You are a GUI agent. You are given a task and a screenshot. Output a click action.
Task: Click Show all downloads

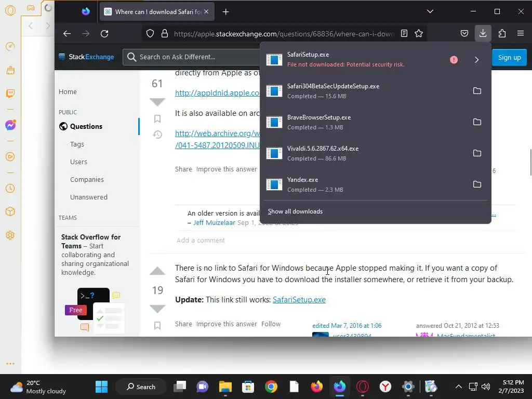click(295, 211)
